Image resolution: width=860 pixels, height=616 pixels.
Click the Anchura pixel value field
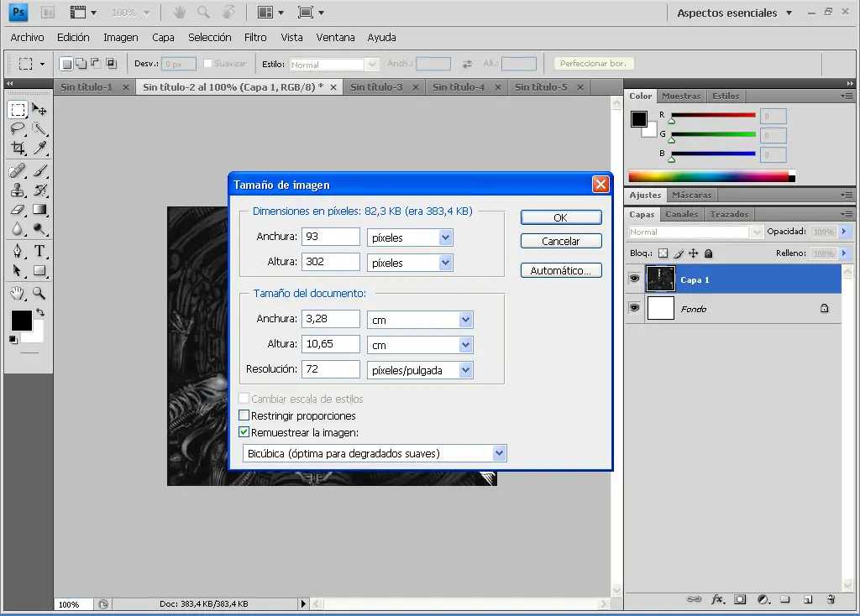(x=331, y=236)
